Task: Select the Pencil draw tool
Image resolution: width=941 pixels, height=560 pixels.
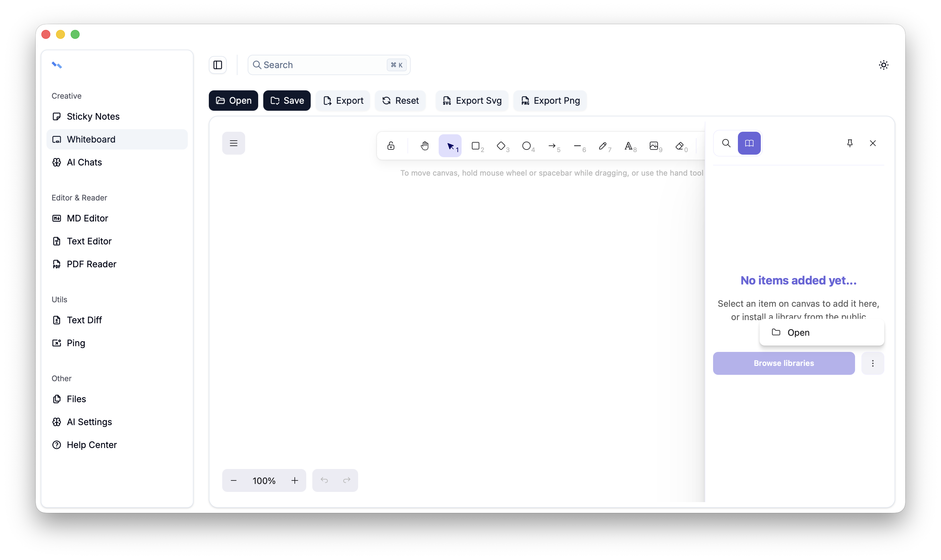Action: tap(603, 146)
